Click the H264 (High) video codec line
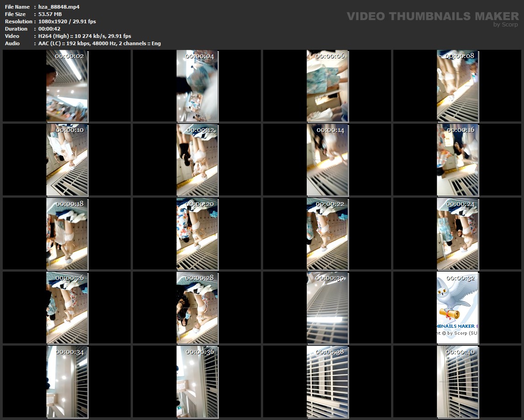 point(85,36)
